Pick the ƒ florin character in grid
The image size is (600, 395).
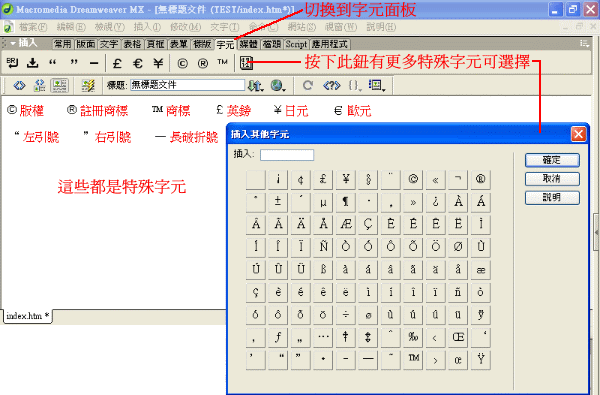click(x=278, y=338)
